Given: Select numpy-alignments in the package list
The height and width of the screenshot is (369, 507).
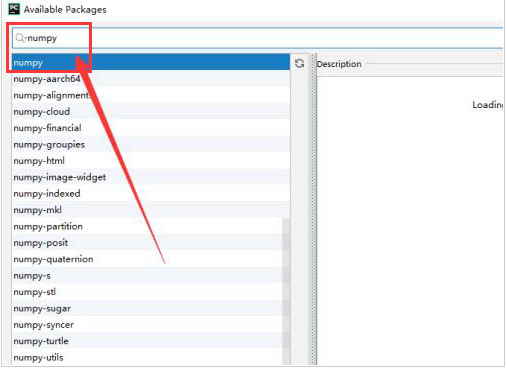Looking at the screenshot, I should click(x=151, y=95).
